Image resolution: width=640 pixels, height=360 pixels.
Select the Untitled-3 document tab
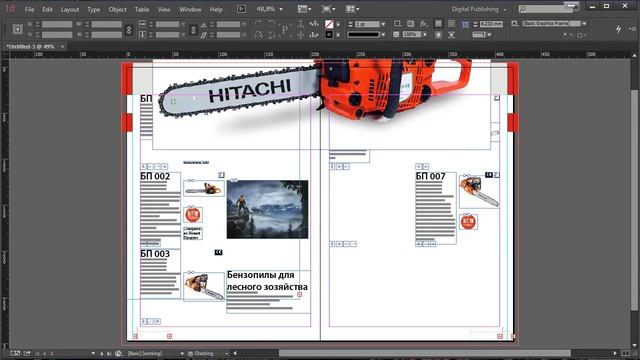tap(30, 47)
